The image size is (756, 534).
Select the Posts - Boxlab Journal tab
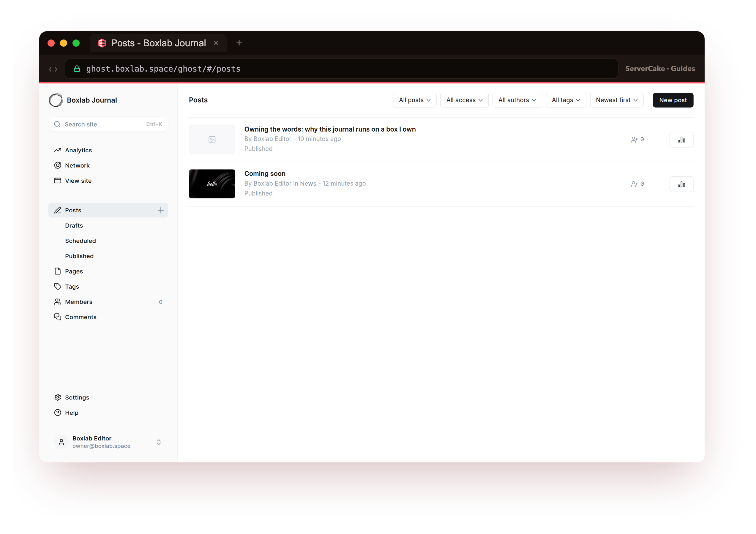(158, 43)
